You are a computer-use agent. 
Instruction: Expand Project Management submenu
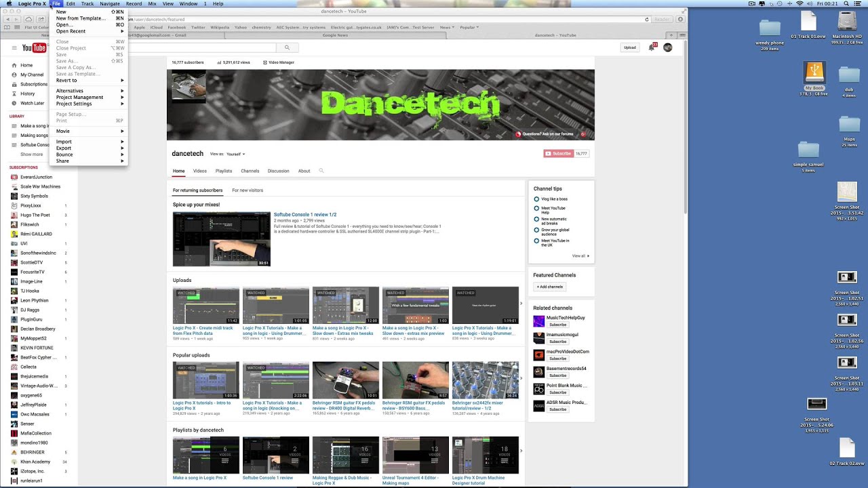coord(89,97)
